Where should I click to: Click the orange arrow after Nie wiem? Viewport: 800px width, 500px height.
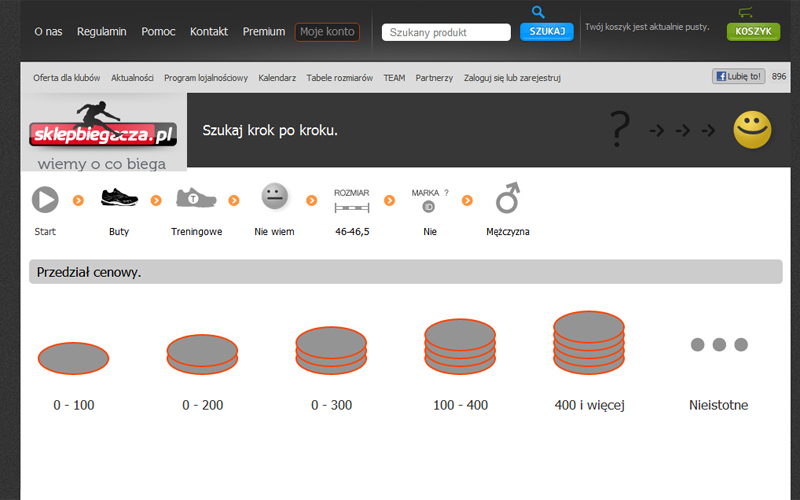click(311, 201)
